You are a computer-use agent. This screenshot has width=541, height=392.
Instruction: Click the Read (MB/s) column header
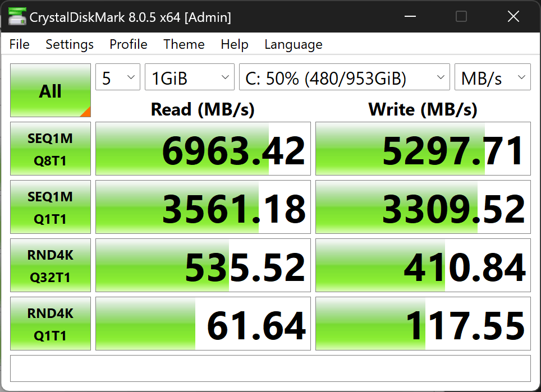coord(203,109)
